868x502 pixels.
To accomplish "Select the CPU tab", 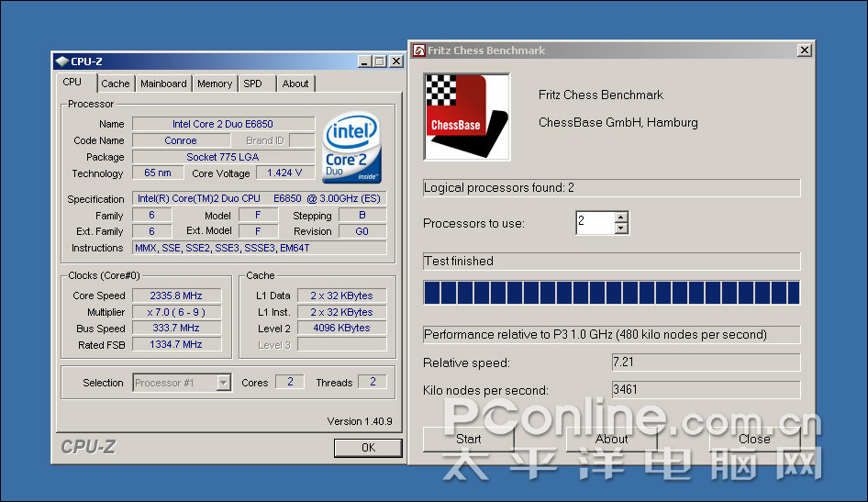I will pyautogui.click(x=72, y=82).
